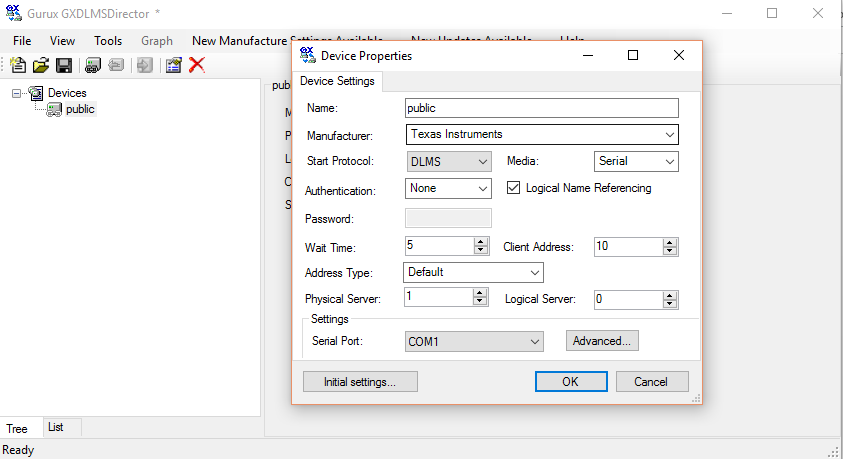Click the Save floppy disk icon
The image size is (843, 459).
(64, 65)
